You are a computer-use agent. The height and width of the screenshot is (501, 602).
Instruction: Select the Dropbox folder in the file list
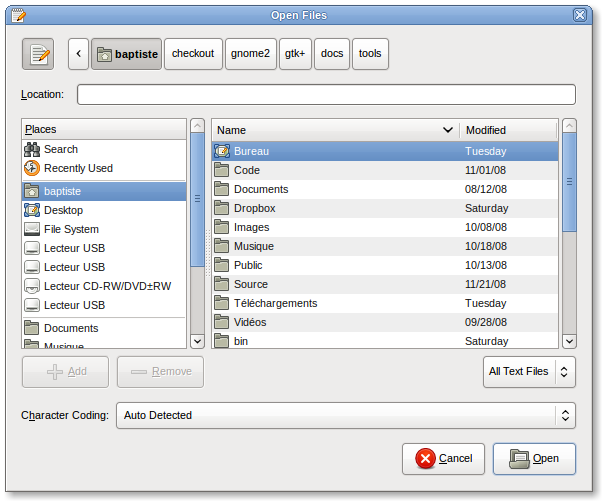(254, 208)
